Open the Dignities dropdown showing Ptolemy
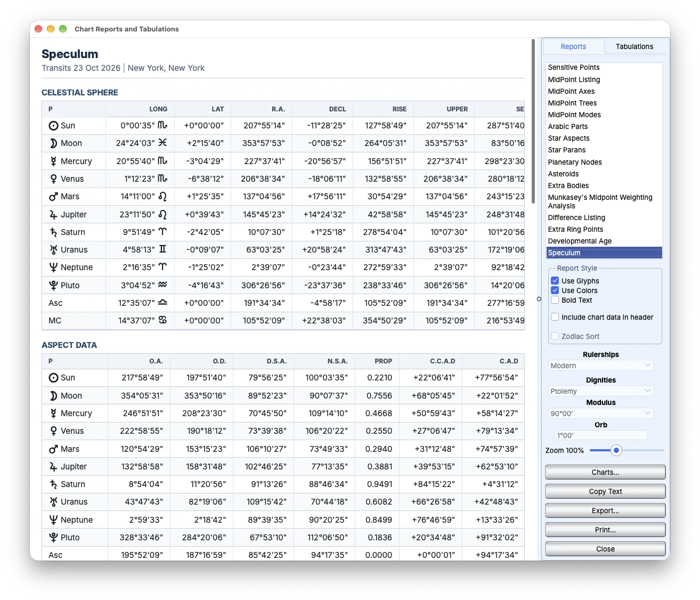The image size is (700, 600). [601, 391]
